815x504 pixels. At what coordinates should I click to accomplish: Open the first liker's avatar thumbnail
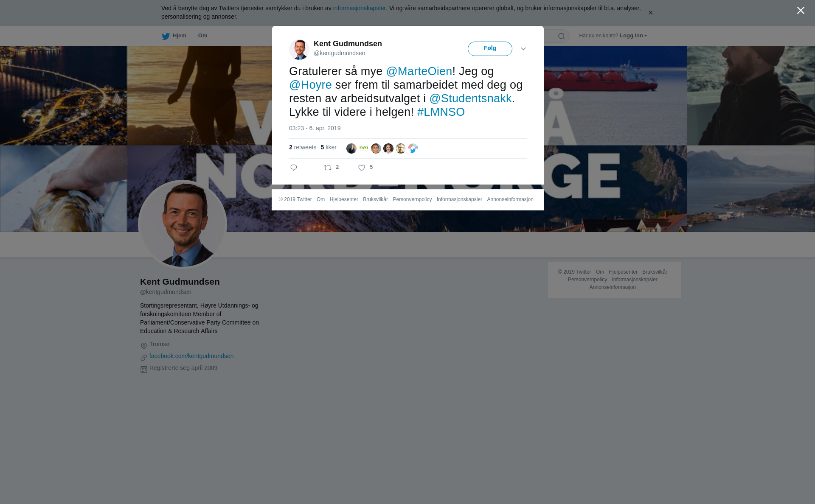(351, 148)
